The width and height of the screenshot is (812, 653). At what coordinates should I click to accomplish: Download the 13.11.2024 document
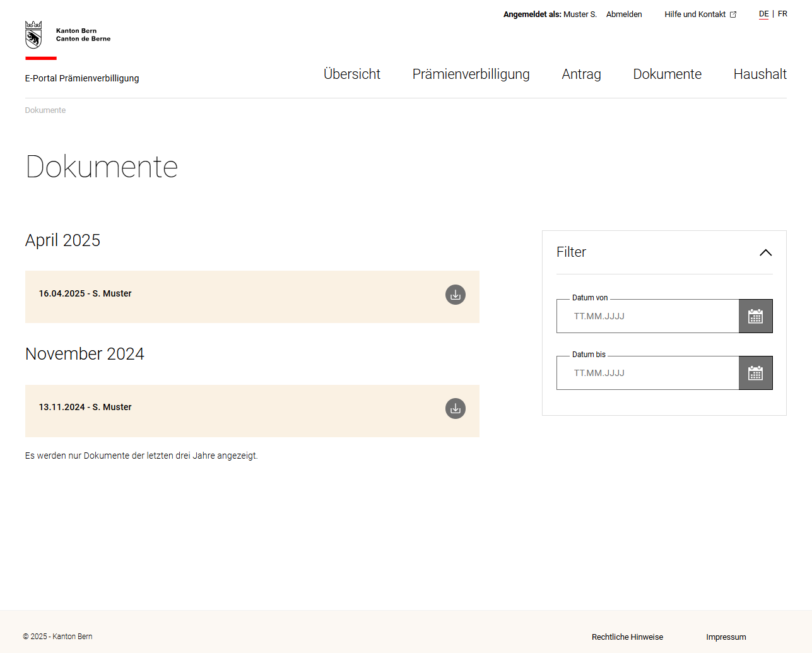(455, 409)
